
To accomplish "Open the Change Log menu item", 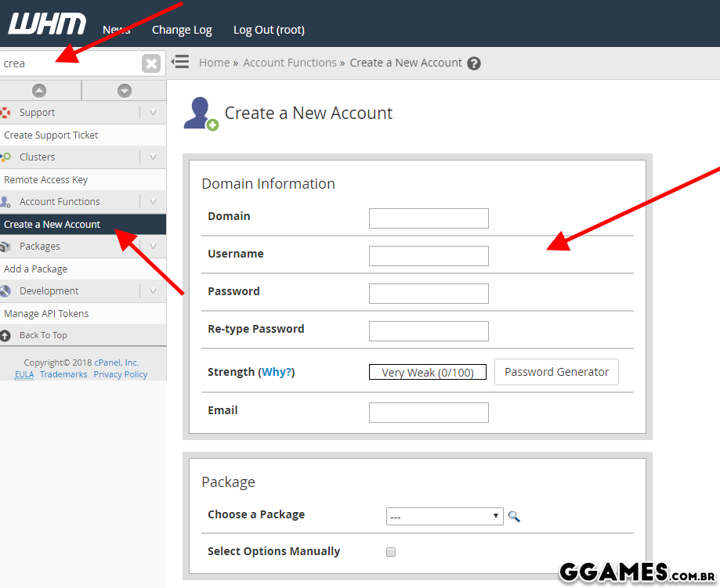I will coord(182,30).
